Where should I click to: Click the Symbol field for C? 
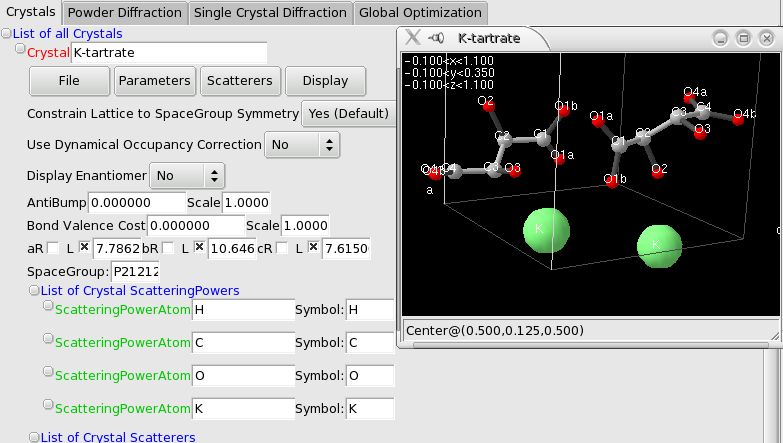[x=370, y=343]
